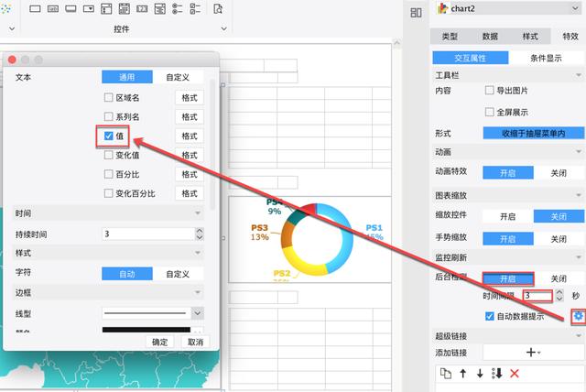Turn 动画特效 to 关闭
Screen dimensions: 586x392
pos(559,173)
